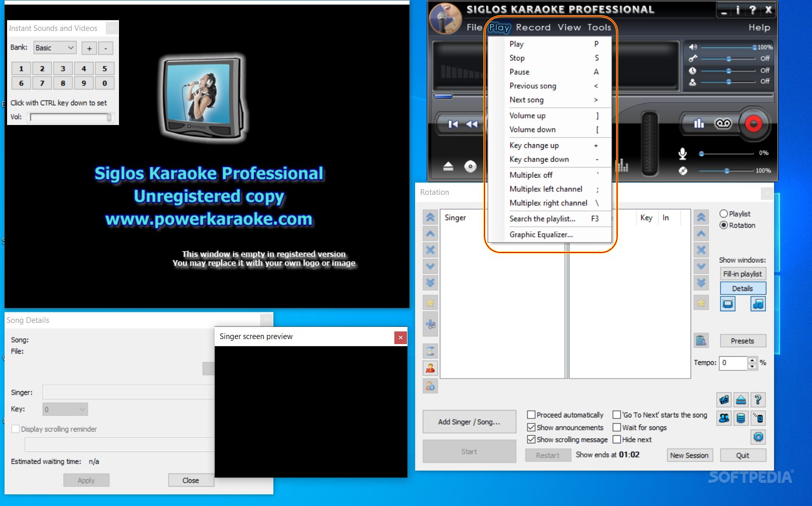
Task: Open the database icon in Rotation panel
Action: [741, 418]
